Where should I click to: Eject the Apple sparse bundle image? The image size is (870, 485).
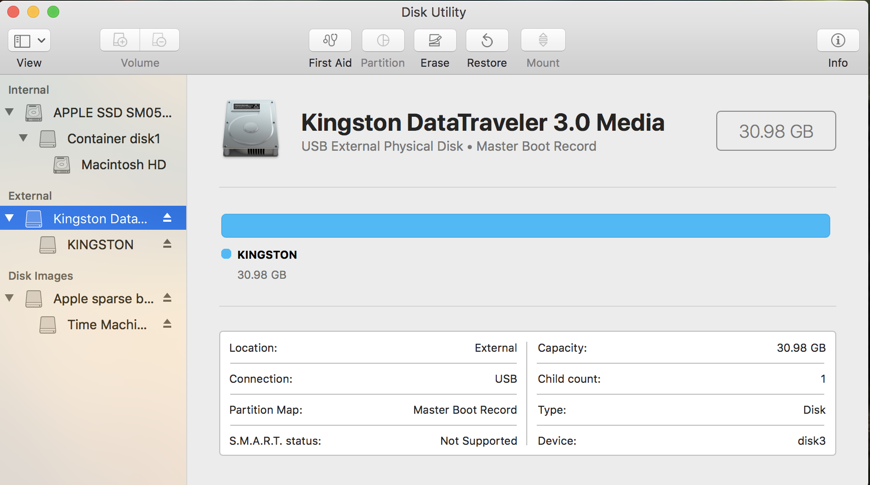click(x=167, y=298)
